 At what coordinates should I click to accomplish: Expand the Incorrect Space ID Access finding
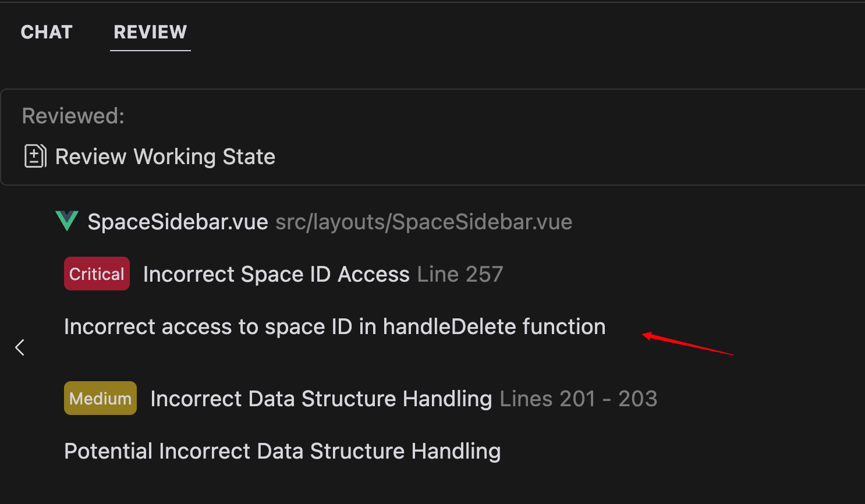tap(276, 274)
